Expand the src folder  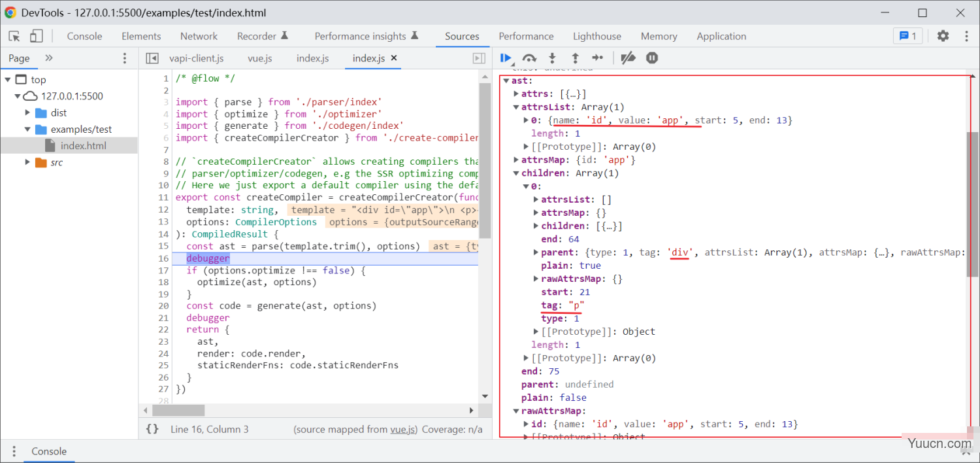27,162
